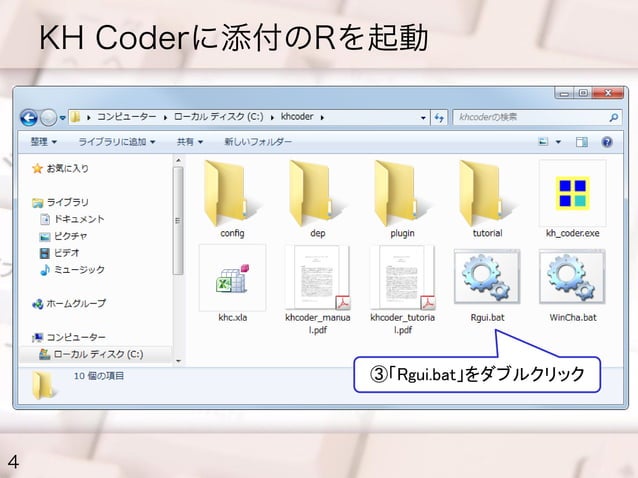Select the plugin folder
This screenshot has height=478, width=638.
[x=402, y=199]
